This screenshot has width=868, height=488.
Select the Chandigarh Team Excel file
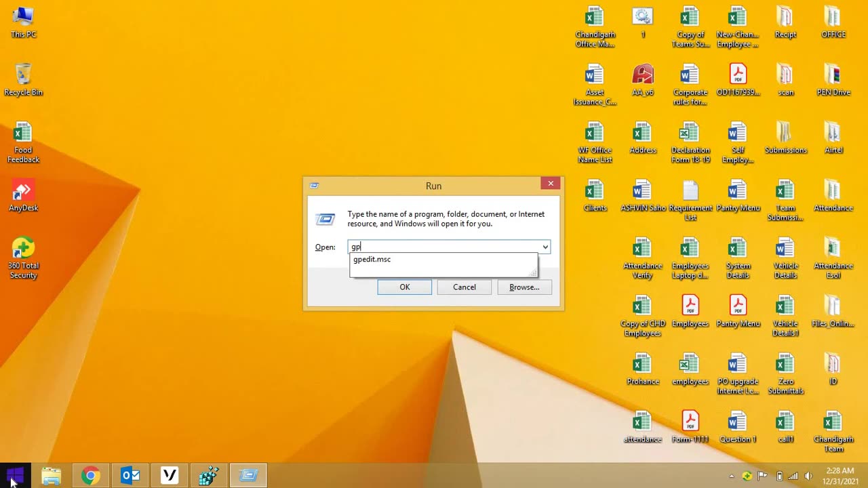tap(833, 432)
